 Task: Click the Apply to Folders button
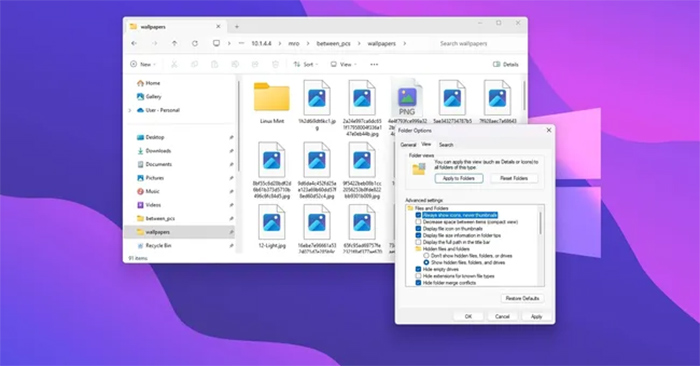(458, 178)
